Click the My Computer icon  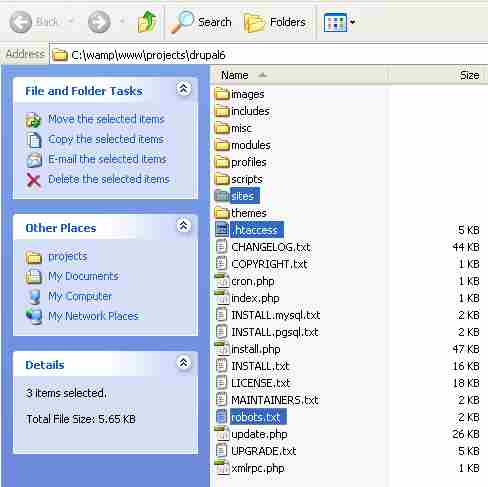coord(34,297)
